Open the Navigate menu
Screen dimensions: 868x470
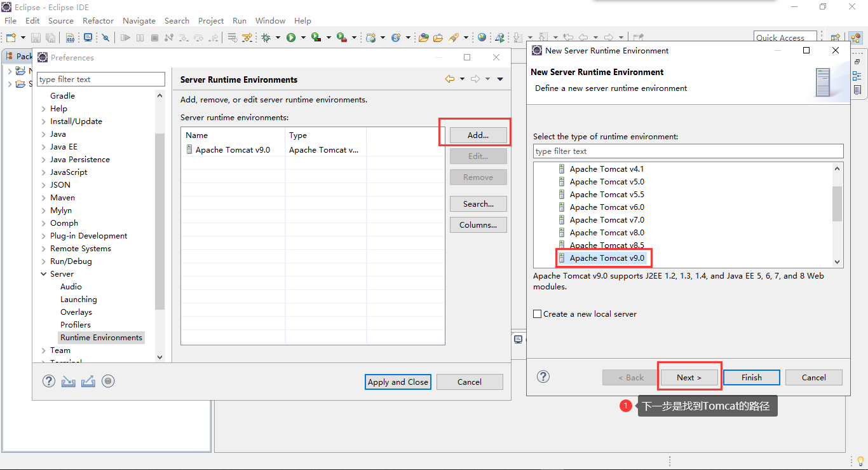139,20
